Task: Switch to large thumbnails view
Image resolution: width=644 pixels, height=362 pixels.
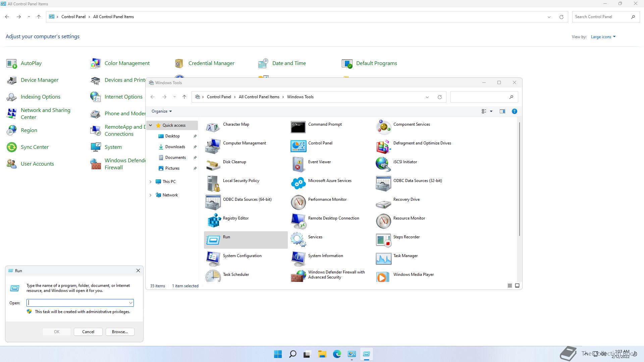Action: [x=517, y=286]
